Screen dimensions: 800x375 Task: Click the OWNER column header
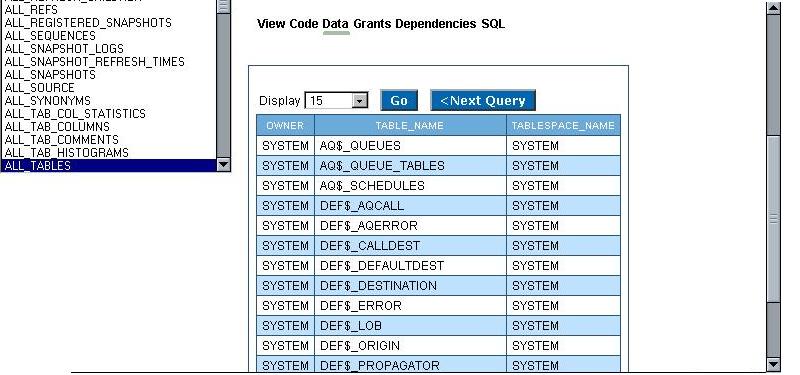(x=285, y=126)
